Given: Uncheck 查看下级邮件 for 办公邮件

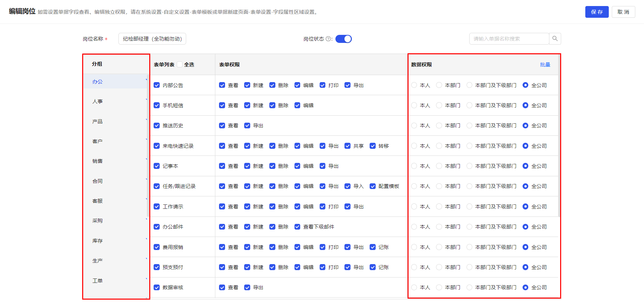Looking at the screenshot, I should 297,227.
